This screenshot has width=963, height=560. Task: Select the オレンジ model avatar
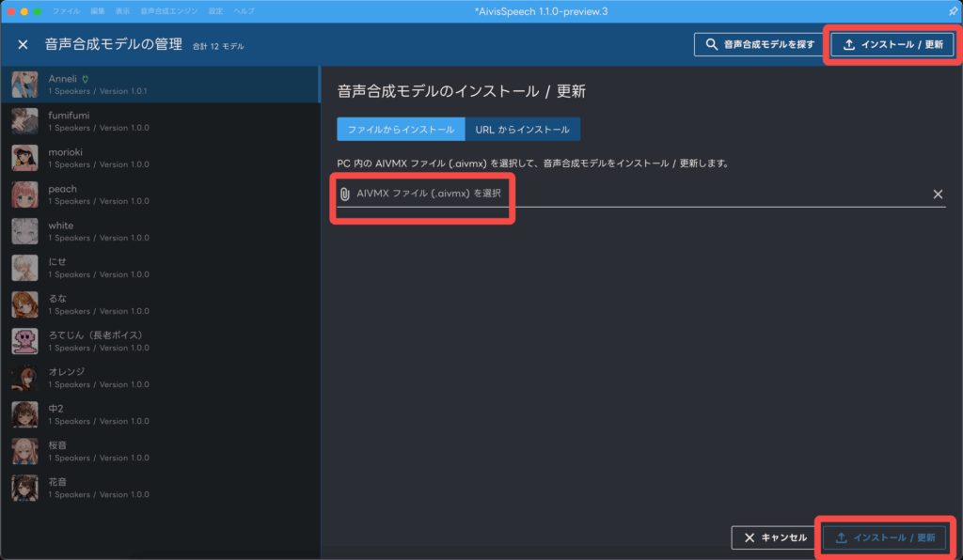24,379
